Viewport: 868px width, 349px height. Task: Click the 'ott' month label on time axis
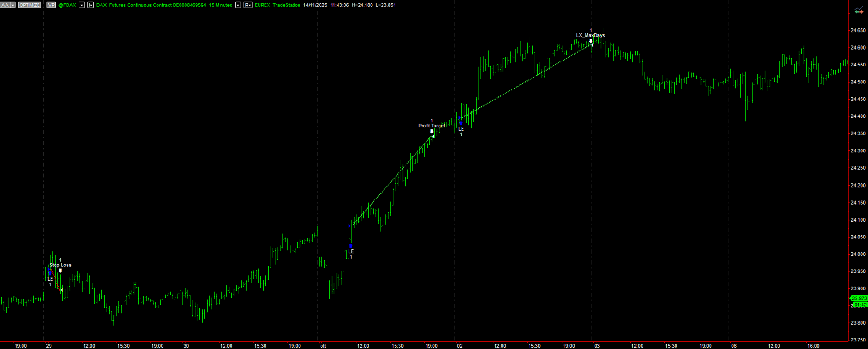coord(323,346)
